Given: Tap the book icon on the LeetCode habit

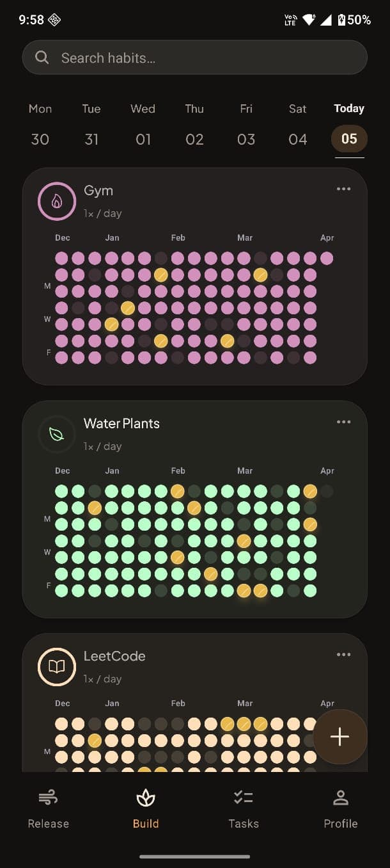Looking at the screenshot, I should tap(56, 666).
